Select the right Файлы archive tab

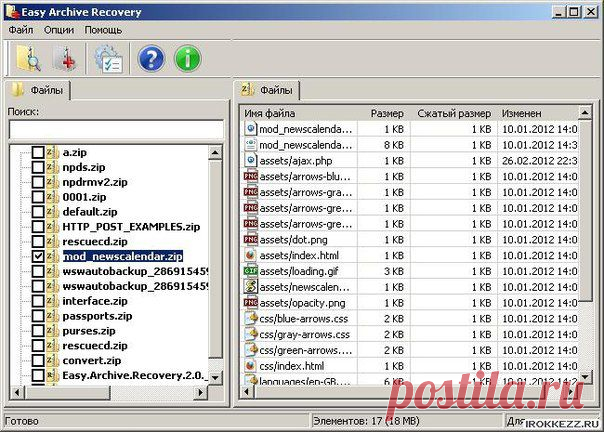click(267, 90)
